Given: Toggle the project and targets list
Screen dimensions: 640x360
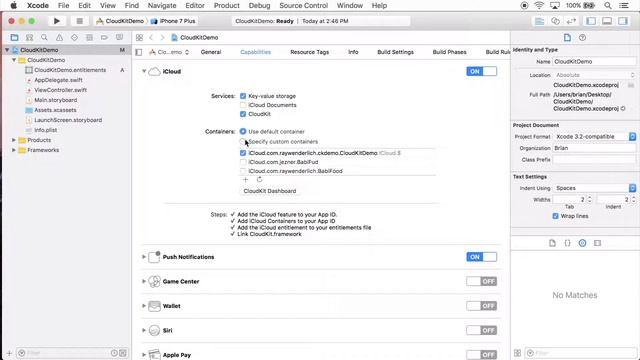Looking at the screenshot, I should [x=139, y=52].
